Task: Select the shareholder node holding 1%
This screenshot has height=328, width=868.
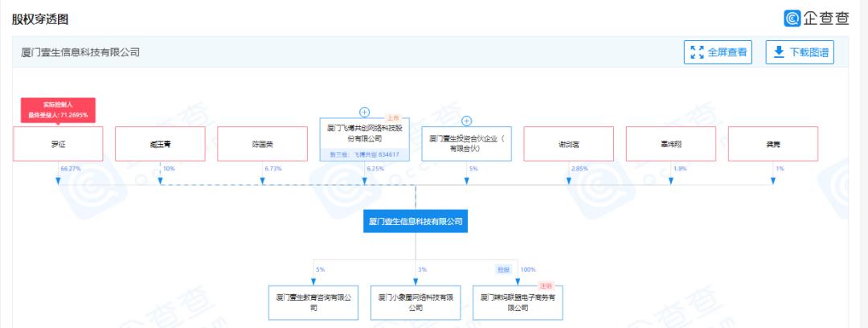Action: [x=773, y=144]
